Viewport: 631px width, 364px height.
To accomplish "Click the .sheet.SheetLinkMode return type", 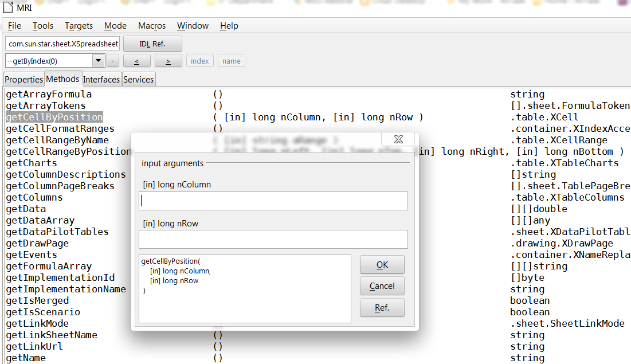I will (567, 324).
